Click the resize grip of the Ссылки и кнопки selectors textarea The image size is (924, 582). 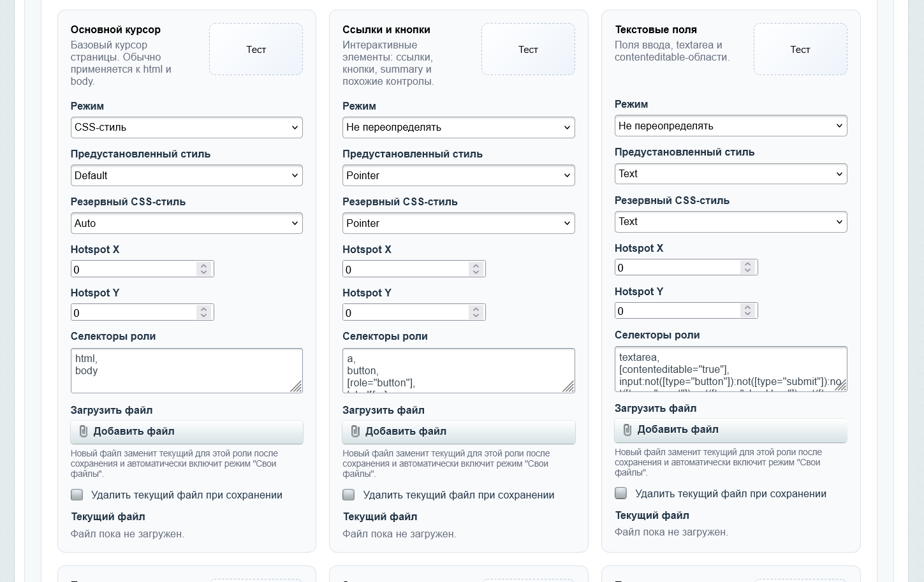tap(569, 387)
